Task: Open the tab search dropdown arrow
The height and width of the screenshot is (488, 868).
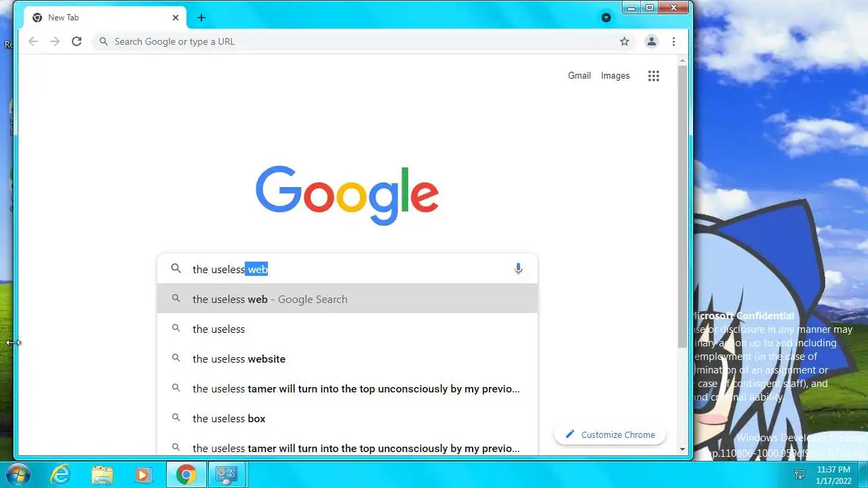Action: coord(606,18)
